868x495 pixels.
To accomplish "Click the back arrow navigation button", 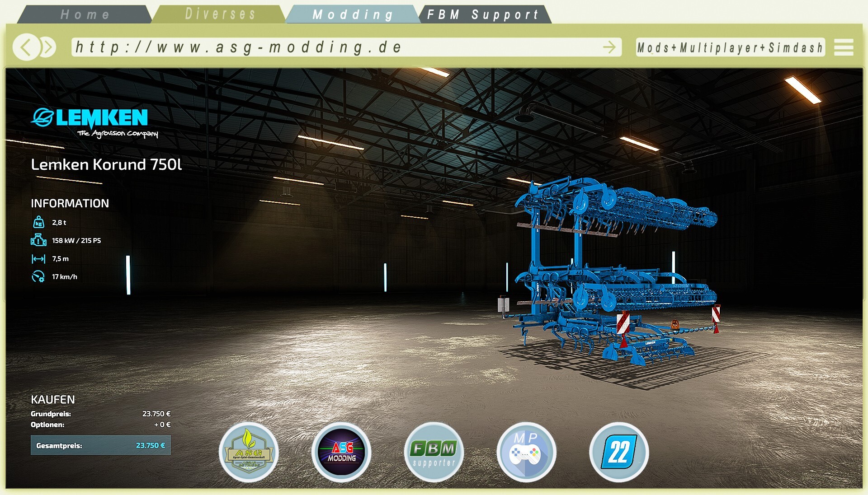I will (x=26, y=47).
